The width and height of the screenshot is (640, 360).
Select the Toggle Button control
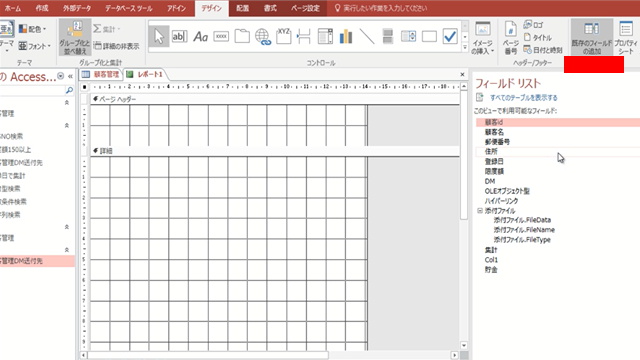pos(388,36)
